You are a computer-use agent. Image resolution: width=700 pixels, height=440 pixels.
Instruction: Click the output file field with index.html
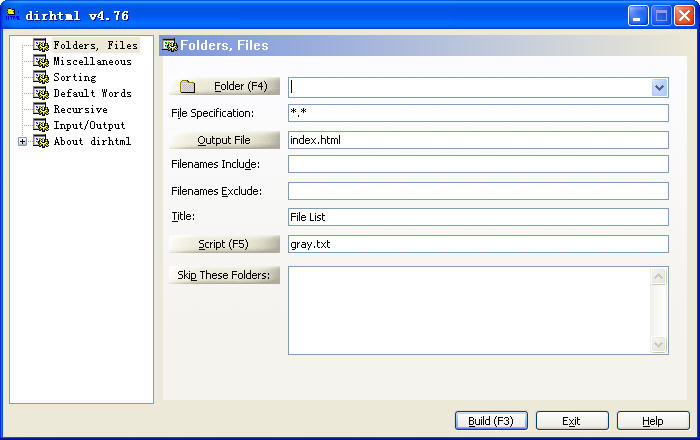click(478, 140)
